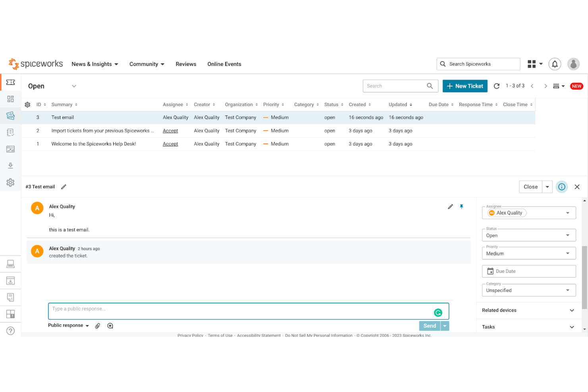Attach a file to the public response
The width and height of the screenshot is (588, 392).
pos(97,325)
